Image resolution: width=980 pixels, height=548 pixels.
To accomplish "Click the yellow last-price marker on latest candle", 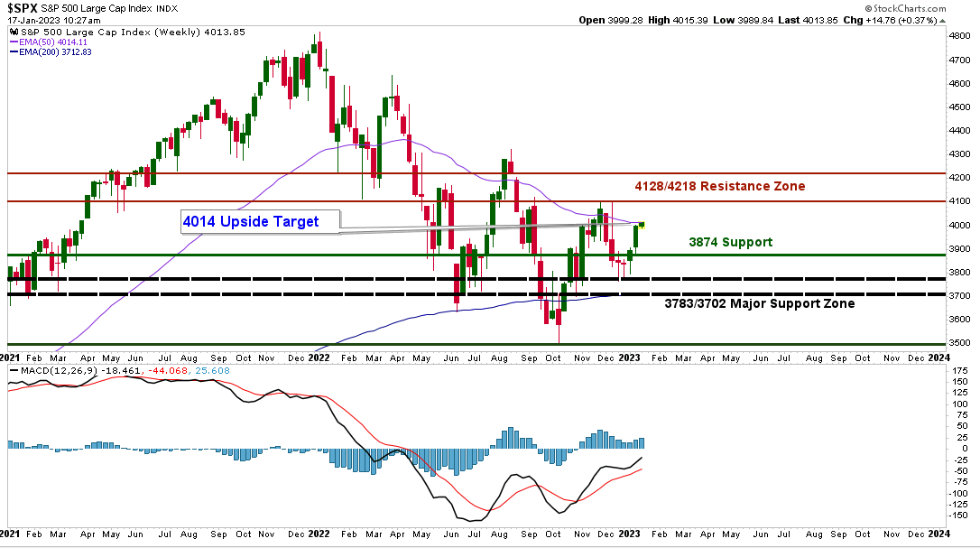I will 642,225.
